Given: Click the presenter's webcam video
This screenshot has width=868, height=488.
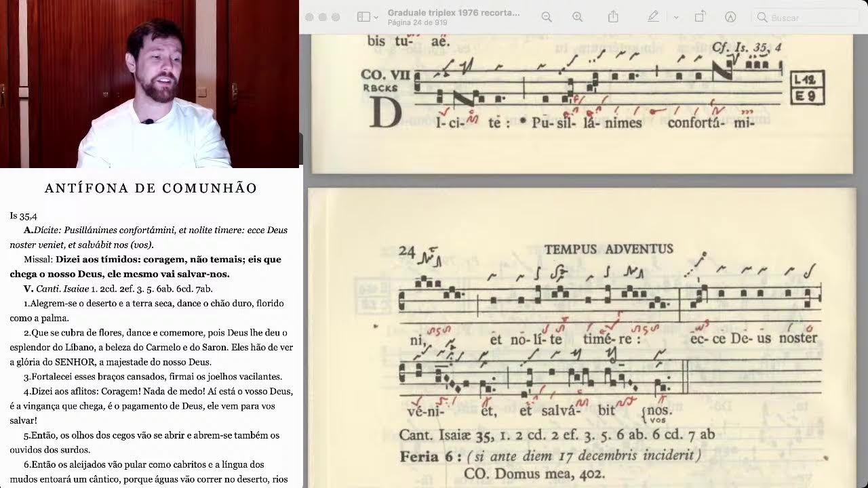Looking at the screenshot, I should 149,84.
